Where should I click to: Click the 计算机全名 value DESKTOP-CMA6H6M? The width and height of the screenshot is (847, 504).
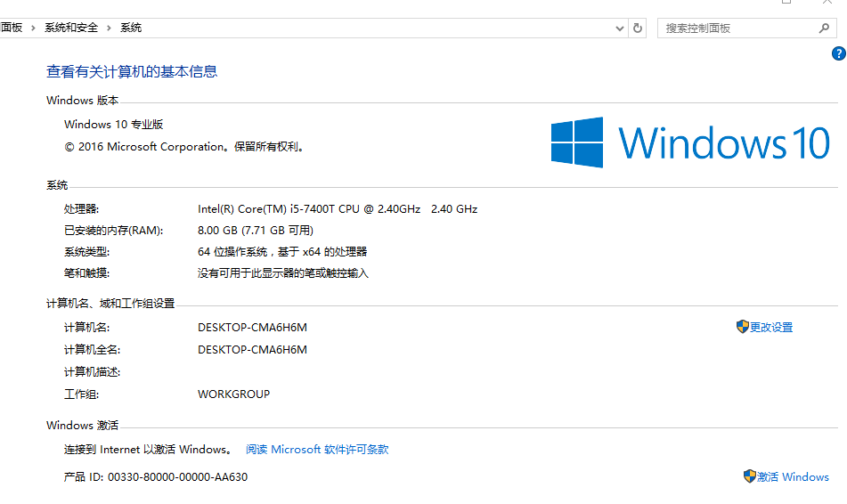click(252, 349)
